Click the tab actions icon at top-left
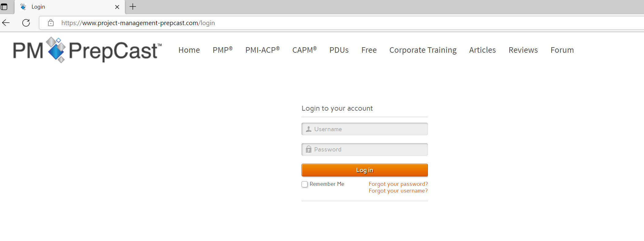 click(x=4, y=7)
